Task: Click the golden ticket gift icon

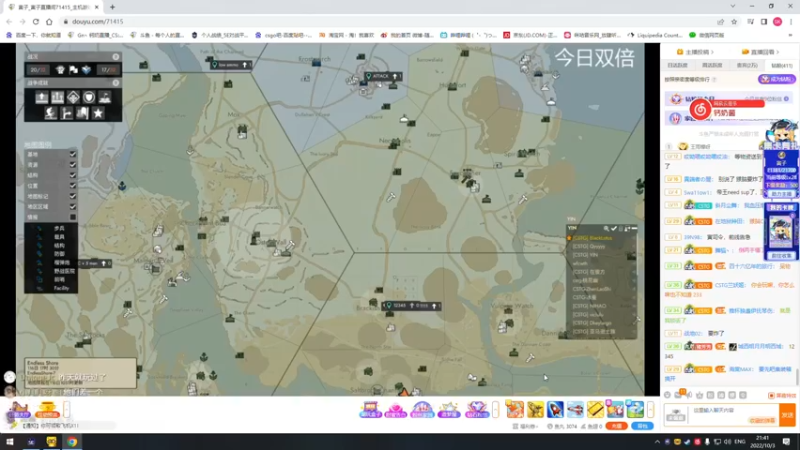Action: click(x=595, y=409)
